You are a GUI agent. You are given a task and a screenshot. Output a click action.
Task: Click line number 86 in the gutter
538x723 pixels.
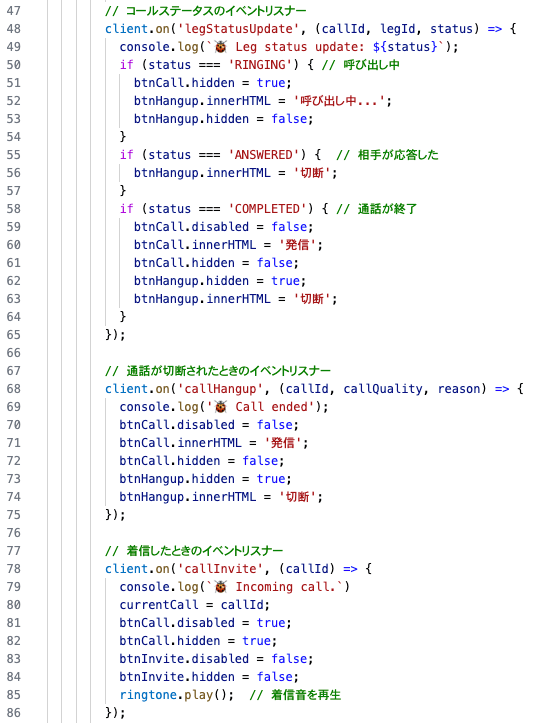pos(14,712)
